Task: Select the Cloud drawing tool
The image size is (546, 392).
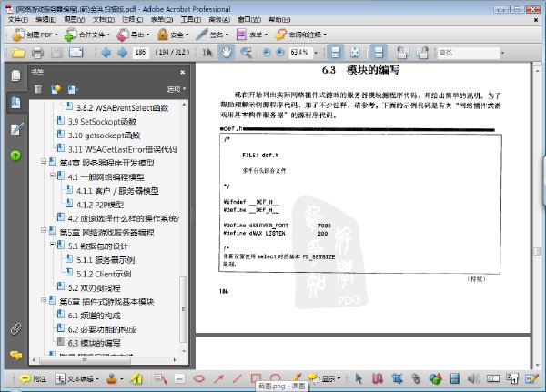Action: tap(198, 378)
